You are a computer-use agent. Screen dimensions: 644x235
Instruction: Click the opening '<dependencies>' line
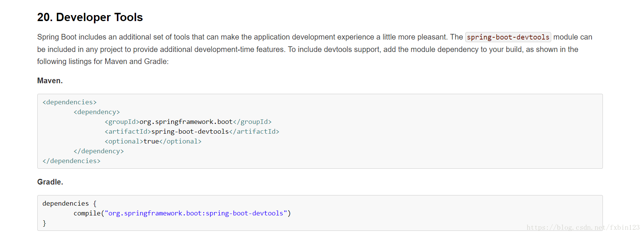tap(69, 102)
